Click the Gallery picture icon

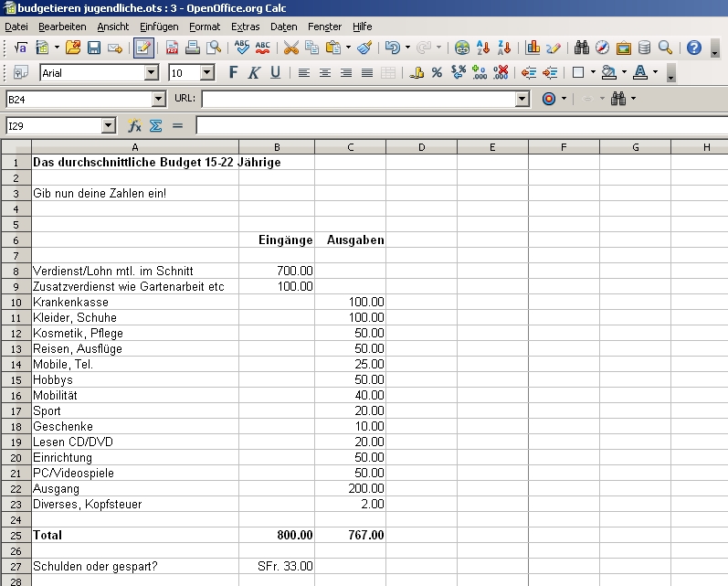(624, 48)
